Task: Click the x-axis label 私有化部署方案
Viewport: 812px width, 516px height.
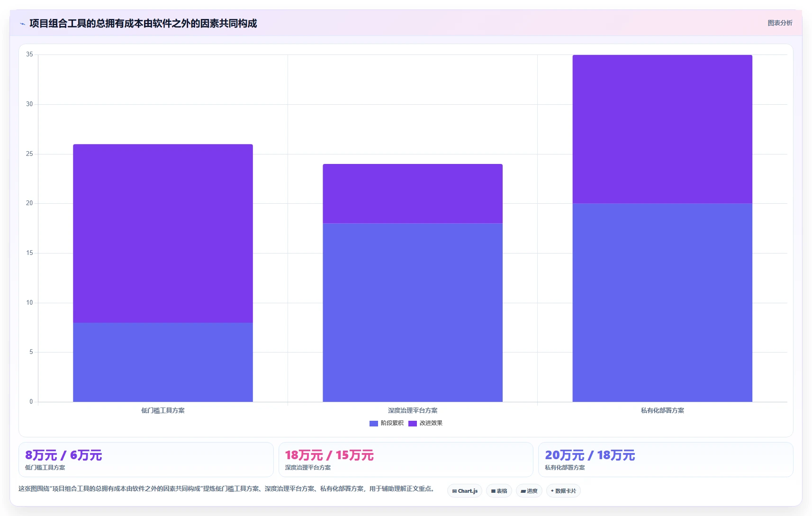Action: pos(662,410)
